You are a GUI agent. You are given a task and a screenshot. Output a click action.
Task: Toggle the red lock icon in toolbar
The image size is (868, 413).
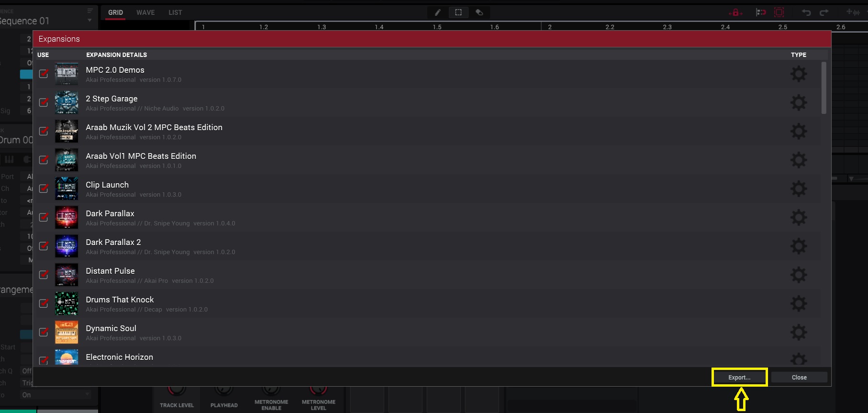pyautogui.click(x=735, y=12)
